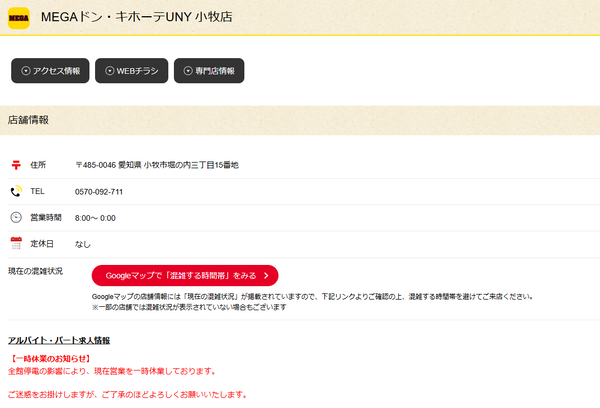Click the yellow MEGA logo icon
Screen dimensions: 600x408
[19, 18]
